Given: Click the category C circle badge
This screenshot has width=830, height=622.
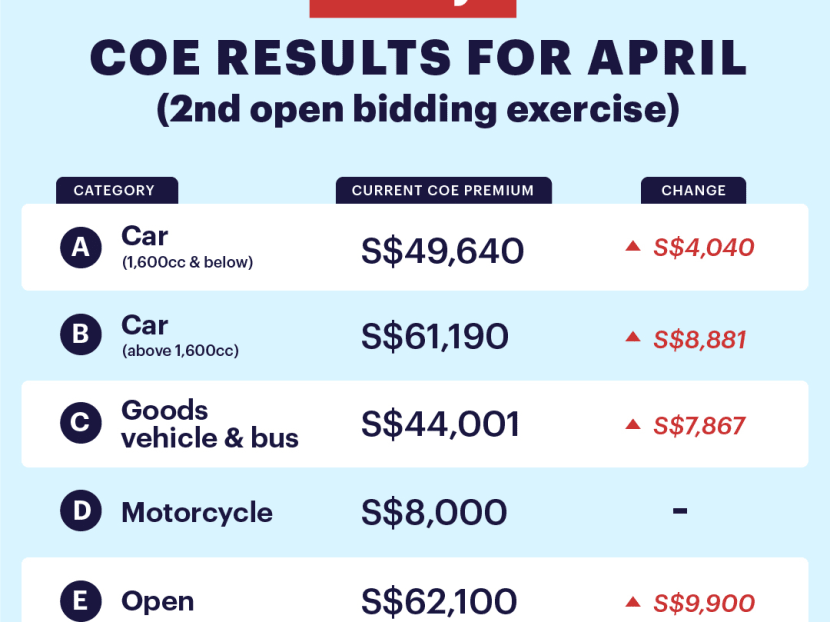Looking at the screenshot, I should [x=80, y=424].
